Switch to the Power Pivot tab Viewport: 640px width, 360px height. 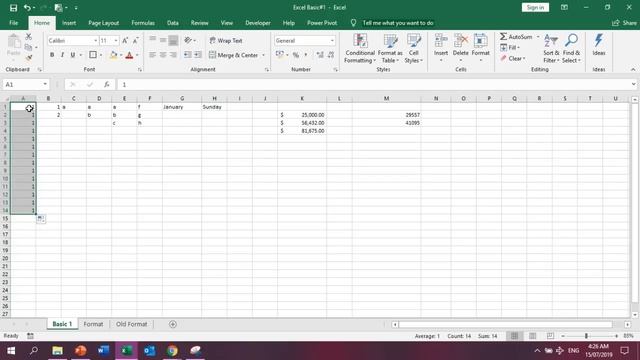click(322, 23)
